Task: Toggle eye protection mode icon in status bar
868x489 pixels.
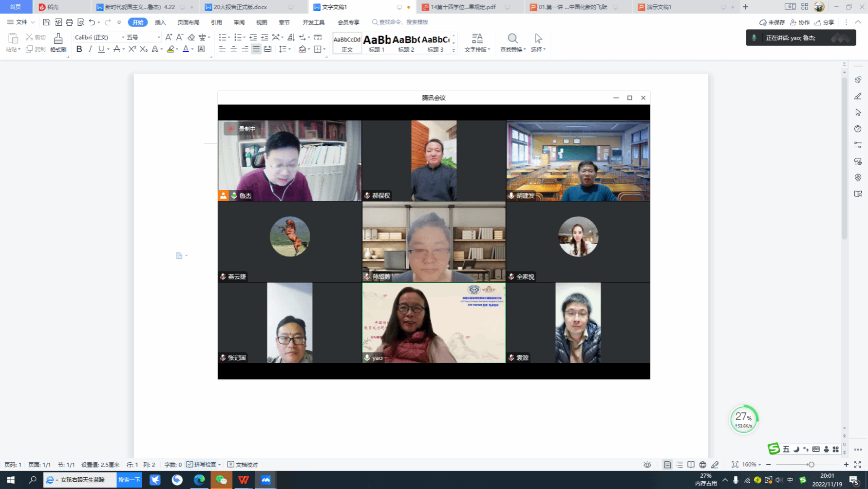Action: [x=647, y=465]
